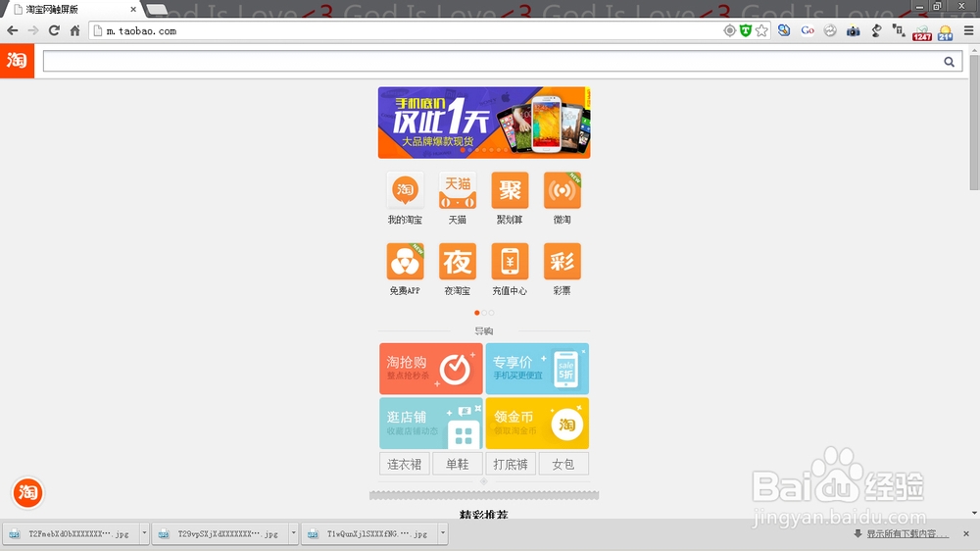Viewport: 980px width, 551px height.
Task: Open downloaded file T29vpSXjXdXXXXXXX jpg
Action: click(x=220, y=533)
